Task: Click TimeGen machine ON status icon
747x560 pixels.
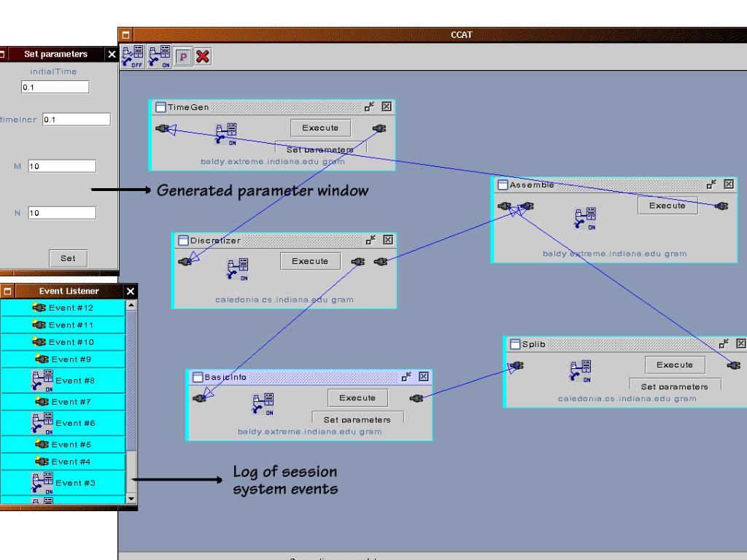Action: tap(226, 134)
